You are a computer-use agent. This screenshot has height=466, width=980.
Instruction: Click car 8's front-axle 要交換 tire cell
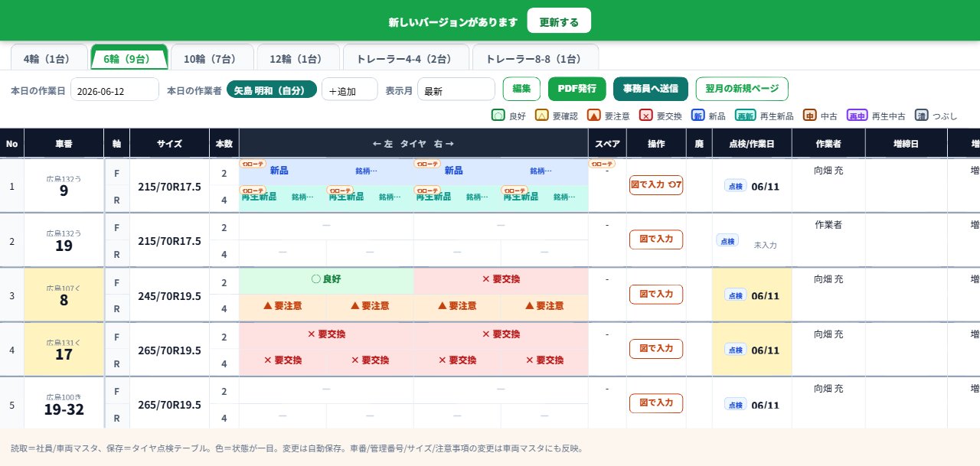[501, 279]
